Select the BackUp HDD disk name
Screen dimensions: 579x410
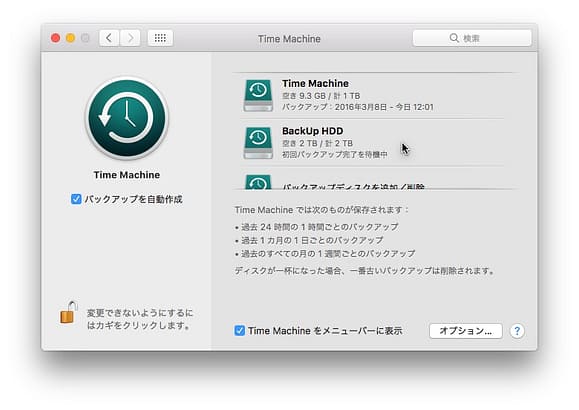(312, 131)
